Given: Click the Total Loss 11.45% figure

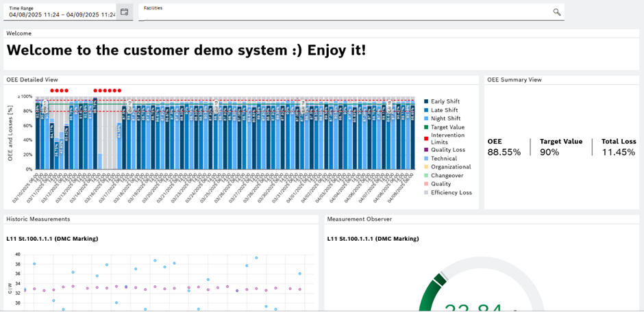Looking at the screenshot, I should coord(619,152).
